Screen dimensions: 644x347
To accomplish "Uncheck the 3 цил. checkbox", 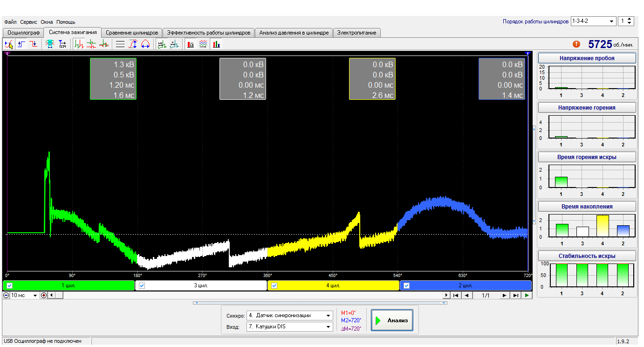I will pos(142,285).
